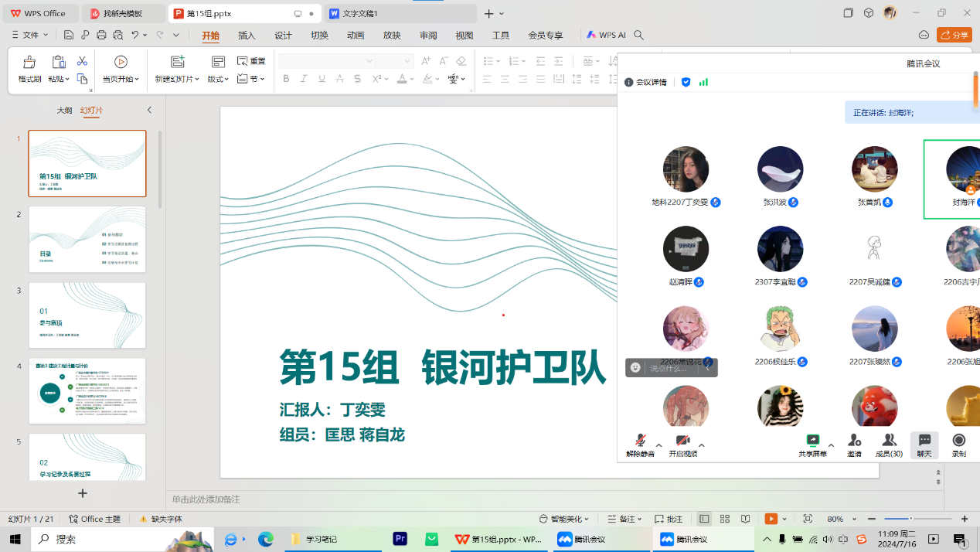Click the scissors Cut icon
The image size is (980, 552).
pos(82,62)
